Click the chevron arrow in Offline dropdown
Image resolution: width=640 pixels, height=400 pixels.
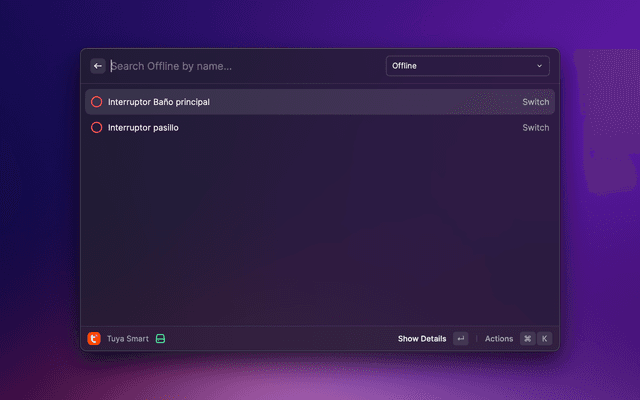coord(540,66)
